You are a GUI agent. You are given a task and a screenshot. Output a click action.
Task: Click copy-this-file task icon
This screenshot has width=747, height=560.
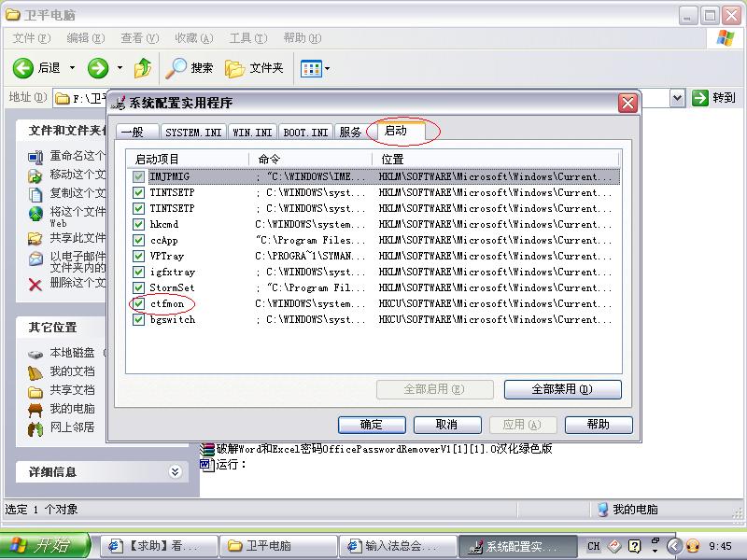[35, 194]
